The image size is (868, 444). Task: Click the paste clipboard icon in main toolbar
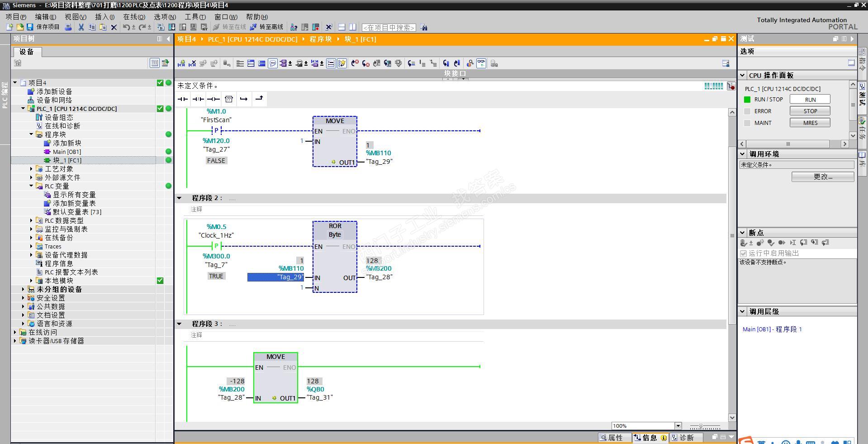(x=103, y=27)
